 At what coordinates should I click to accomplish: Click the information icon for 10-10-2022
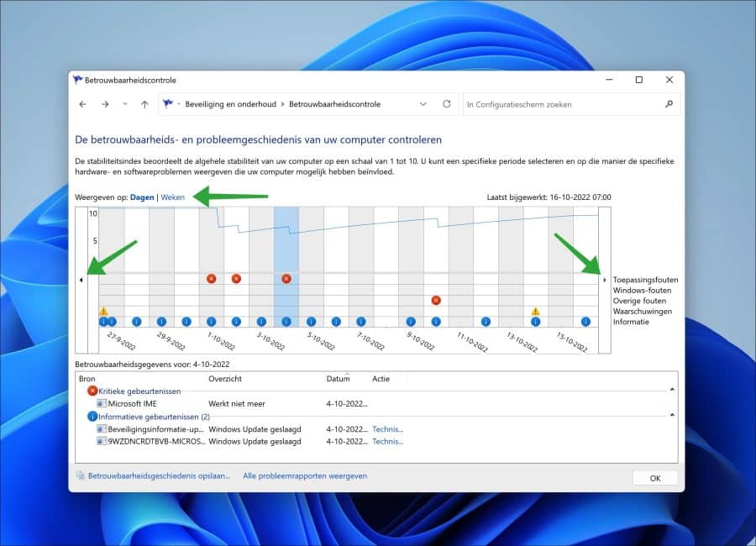click(x=436, y=322)
